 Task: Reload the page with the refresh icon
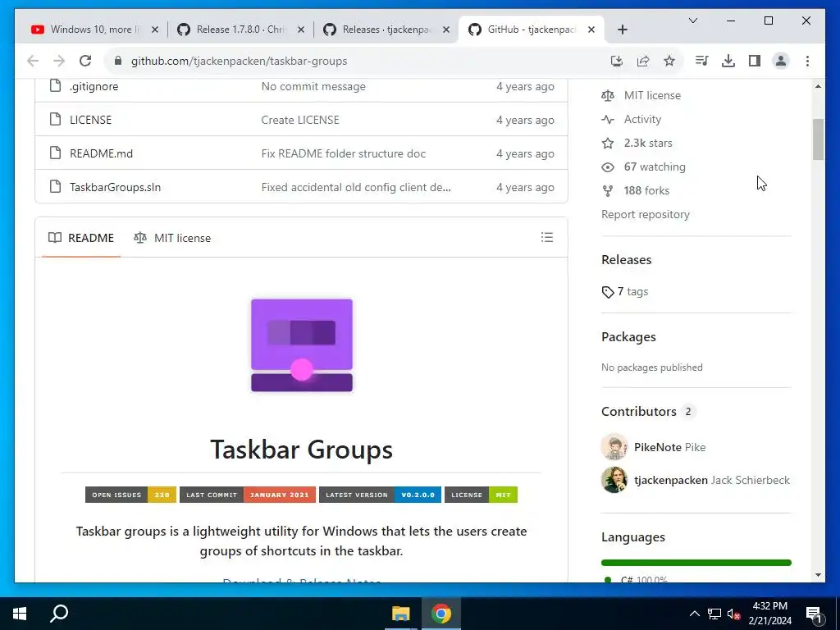(x=85, y=61)
